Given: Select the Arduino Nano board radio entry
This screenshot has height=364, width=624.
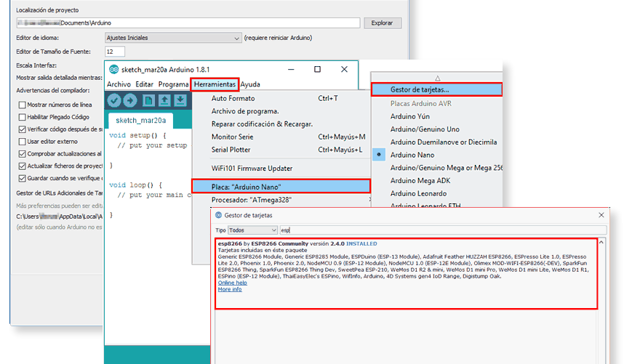Looking at the screenshot, I should 379,155.
